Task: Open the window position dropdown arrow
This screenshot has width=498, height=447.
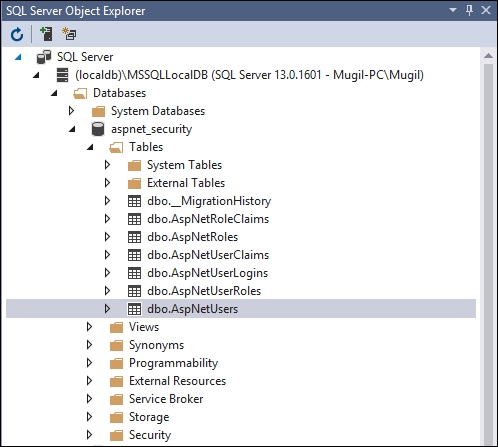Action: pyautogui.click(x=453, y=10)
